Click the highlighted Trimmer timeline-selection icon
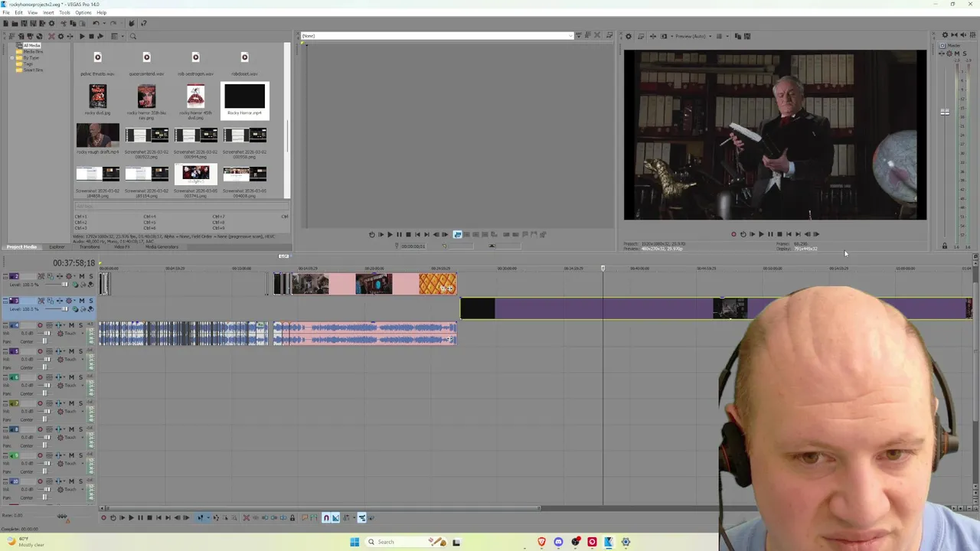Viewport: 980px width, 551px height. (457, 234)
